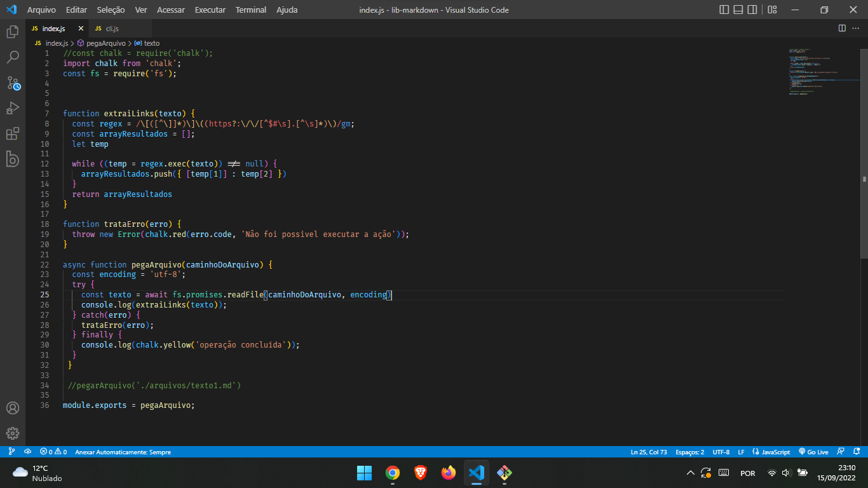Open the Git app icon in taskbar
This screenshot has height=488, width=868.
505,473
